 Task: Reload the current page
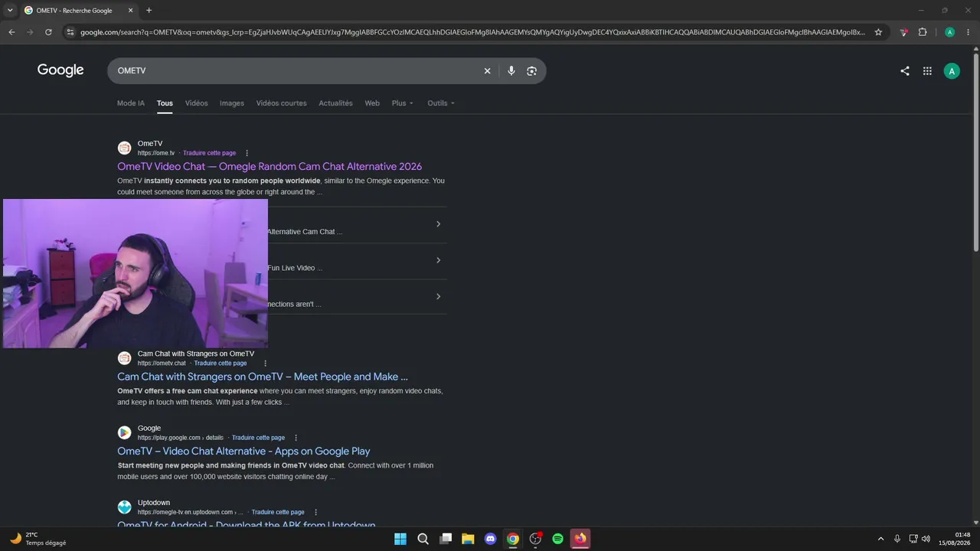(48, 32)
